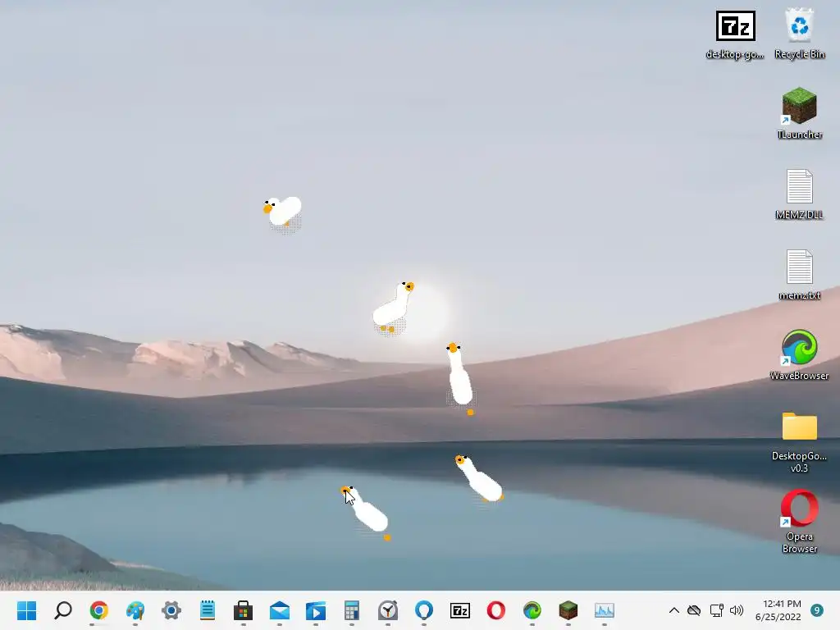840x630 pixels.
Task: Open the clock and date flyout
Action: tap(778, 610)
